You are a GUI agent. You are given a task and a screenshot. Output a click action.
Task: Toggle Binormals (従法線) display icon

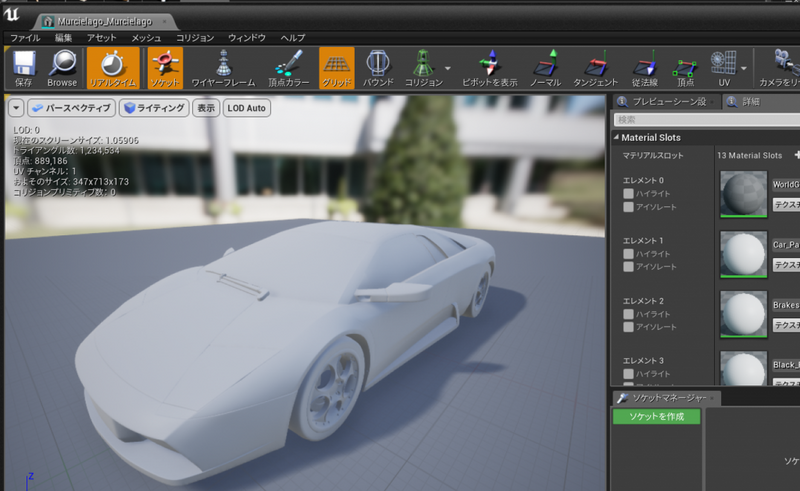[x=644, y=68]
